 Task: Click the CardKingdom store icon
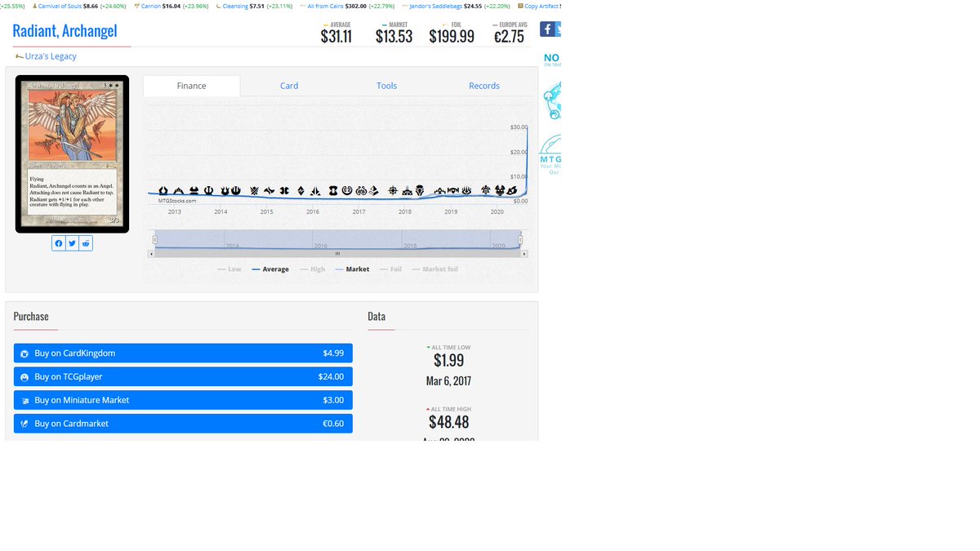[24, 353]
